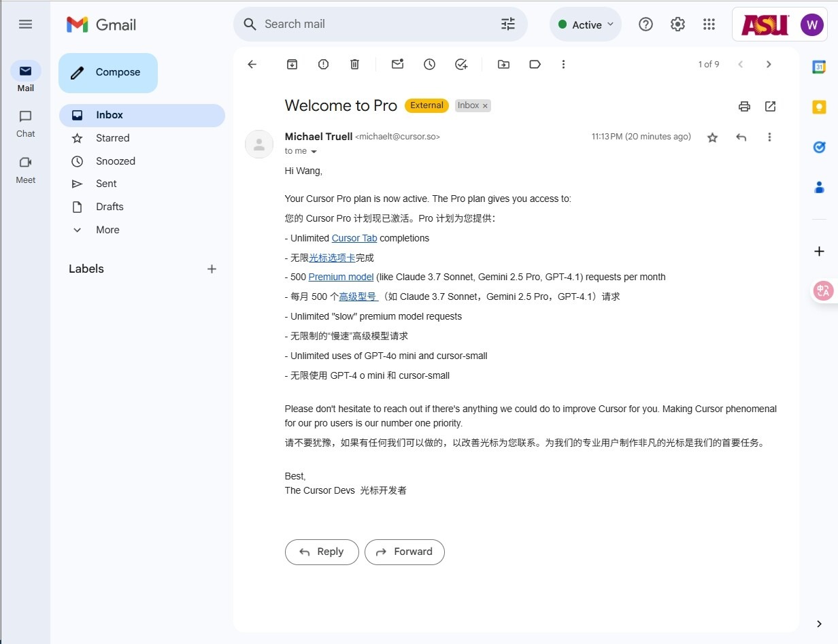Expand the More section in sidebar
838x644 pixels.
[107, 230]
